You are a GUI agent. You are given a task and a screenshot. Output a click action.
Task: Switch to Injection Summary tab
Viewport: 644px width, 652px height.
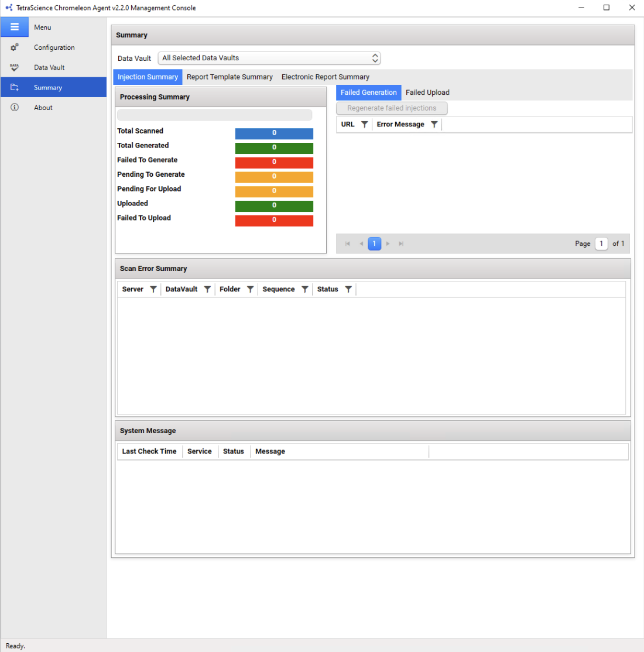click(148, 77)
